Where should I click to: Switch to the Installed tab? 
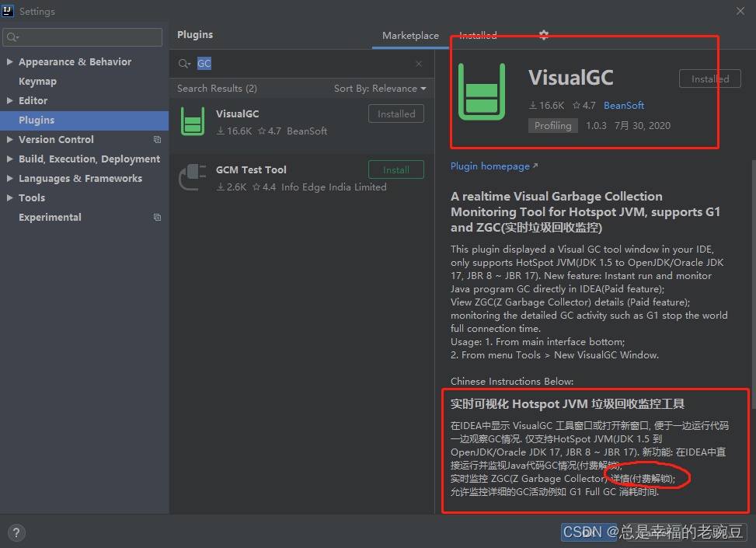click(x=478, y=35)
